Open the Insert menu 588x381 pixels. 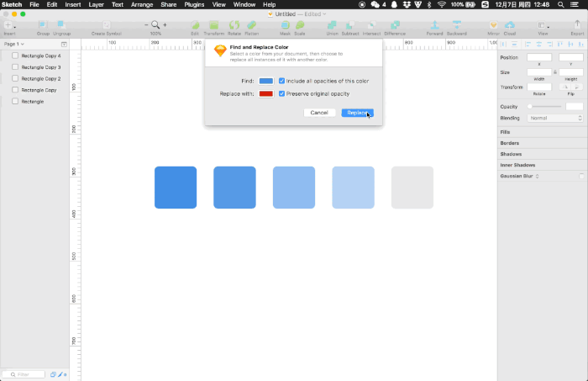point(73,4)
